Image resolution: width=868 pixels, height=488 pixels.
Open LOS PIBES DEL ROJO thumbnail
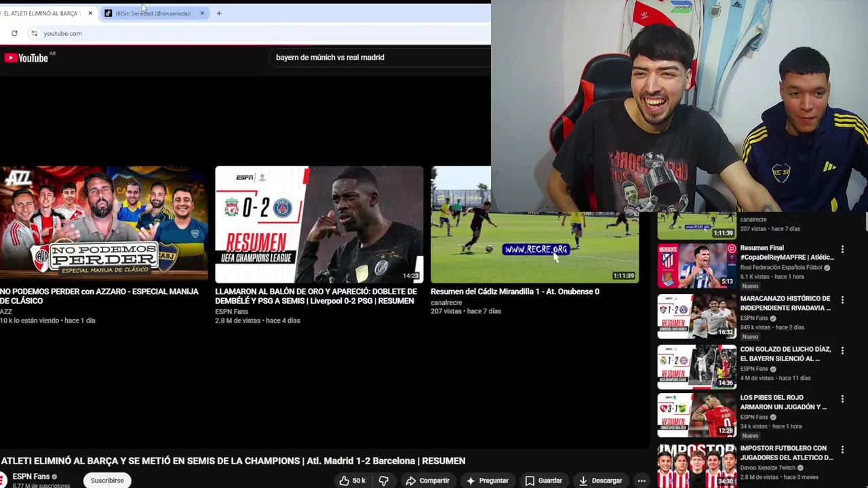tap(696, 415)
